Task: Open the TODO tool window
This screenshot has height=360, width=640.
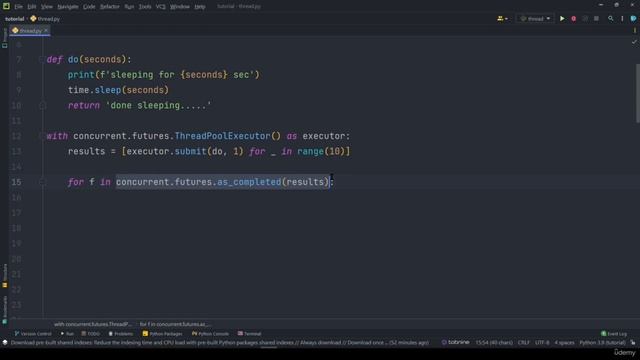Action: 90,334
